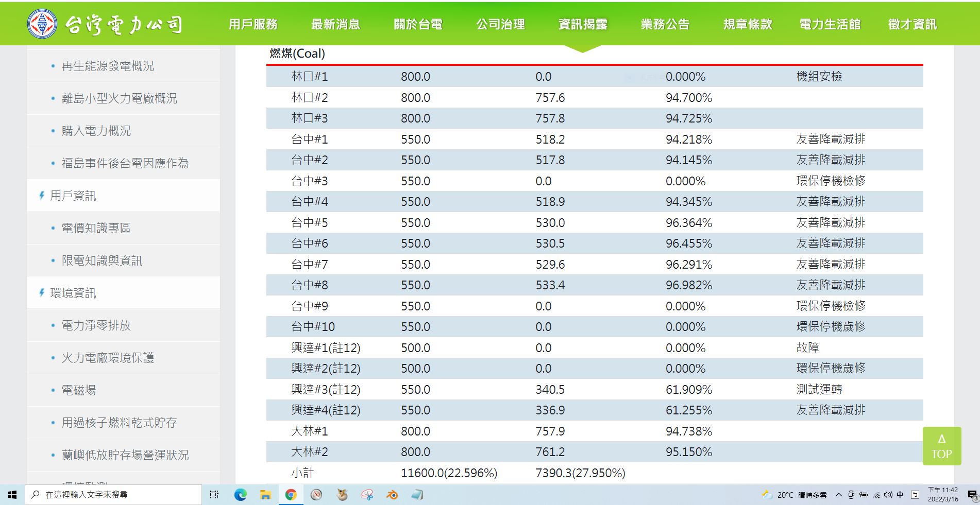Viewport: 980px width, 505px height.
Task: Click the round compass-like taskbar app icon
Action: 316,495
